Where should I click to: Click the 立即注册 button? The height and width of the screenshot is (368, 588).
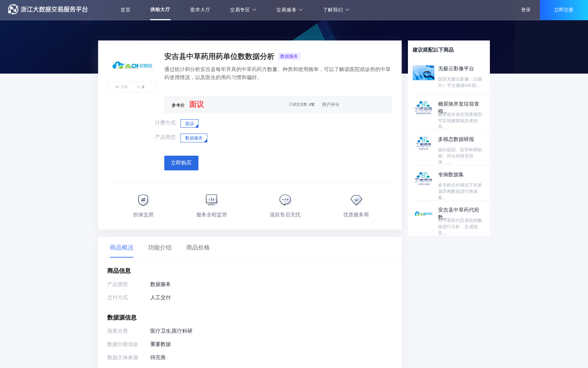click(x=564, y=10)
